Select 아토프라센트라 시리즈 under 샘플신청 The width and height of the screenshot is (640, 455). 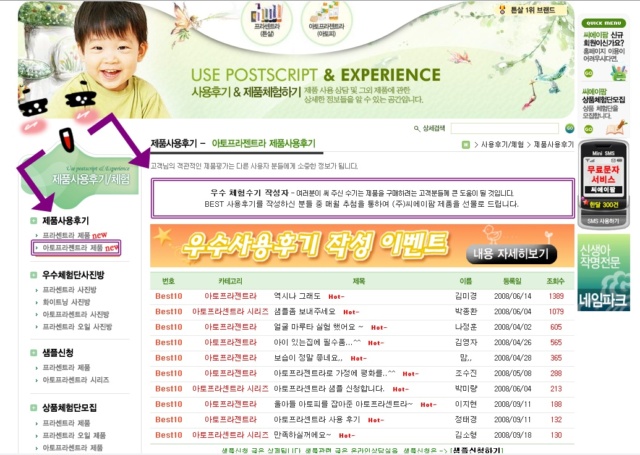[x=76, y=380]
